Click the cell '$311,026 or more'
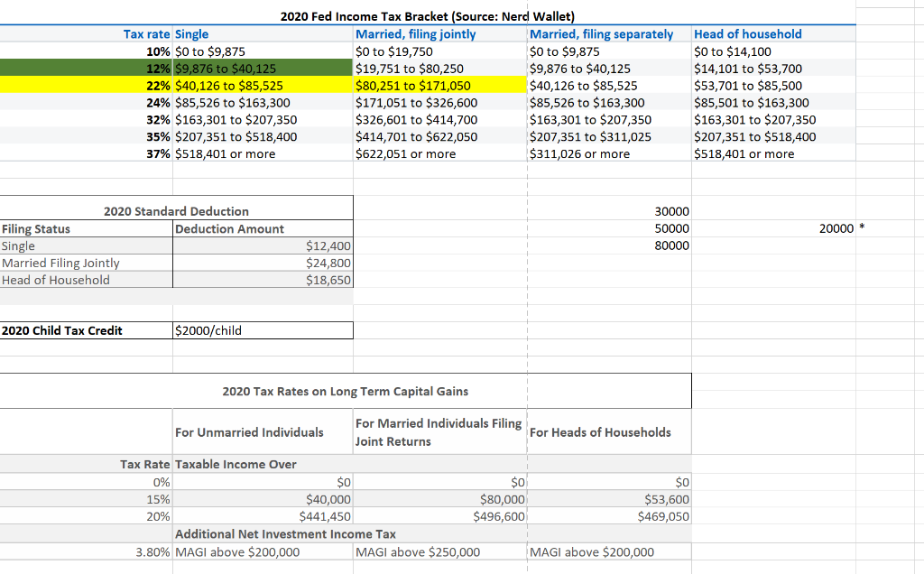This screenshot has width=924, height=574. click(609, 153)
